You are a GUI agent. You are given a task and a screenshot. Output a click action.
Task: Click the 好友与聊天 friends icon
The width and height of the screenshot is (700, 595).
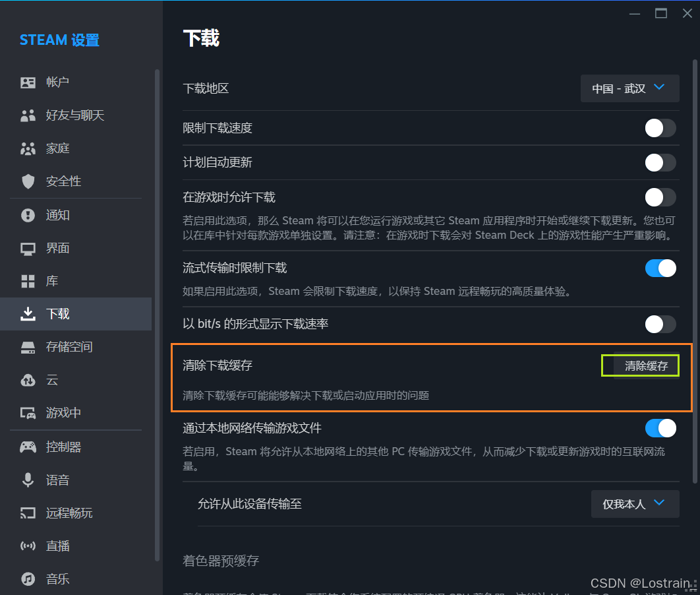click(x=28, y=115)
